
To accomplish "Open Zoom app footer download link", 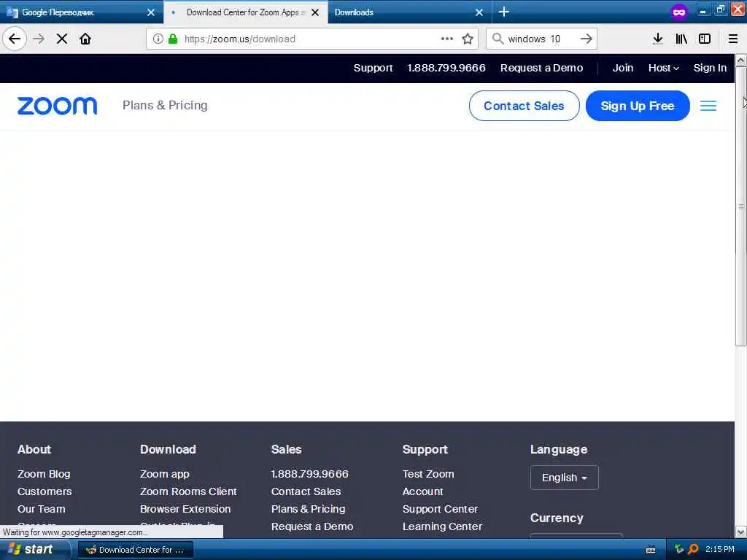I will 164,474.
